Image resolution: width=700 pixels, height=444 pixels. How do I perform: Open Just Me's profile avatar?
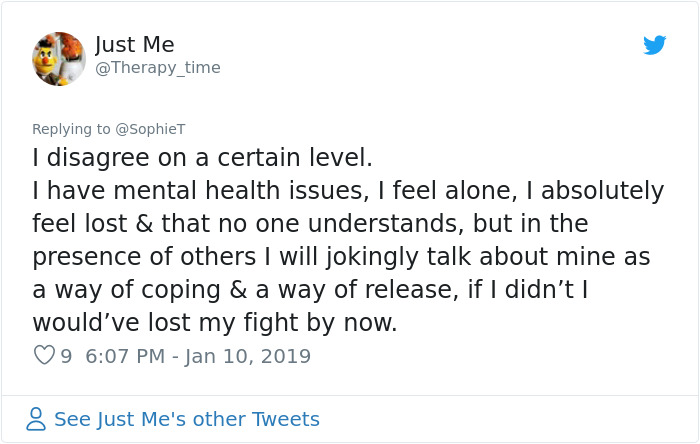(59, 58)
